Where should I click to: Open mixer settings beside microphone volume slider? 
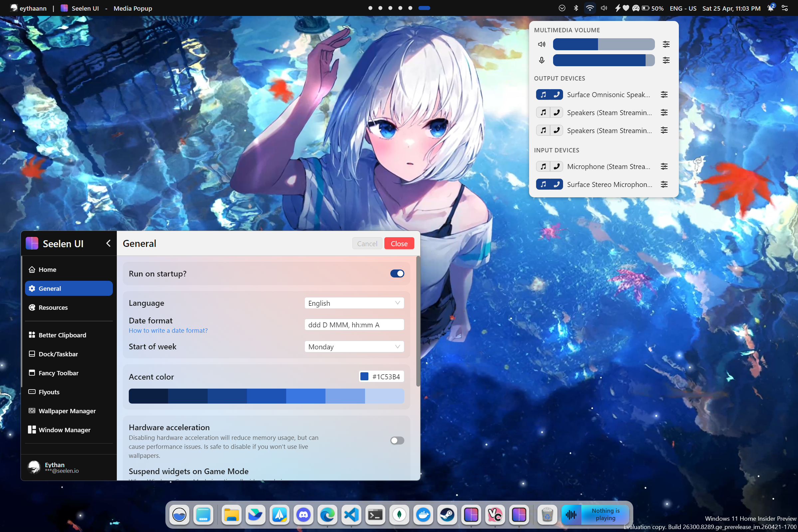pyautogui.click(x=666, y=60)
